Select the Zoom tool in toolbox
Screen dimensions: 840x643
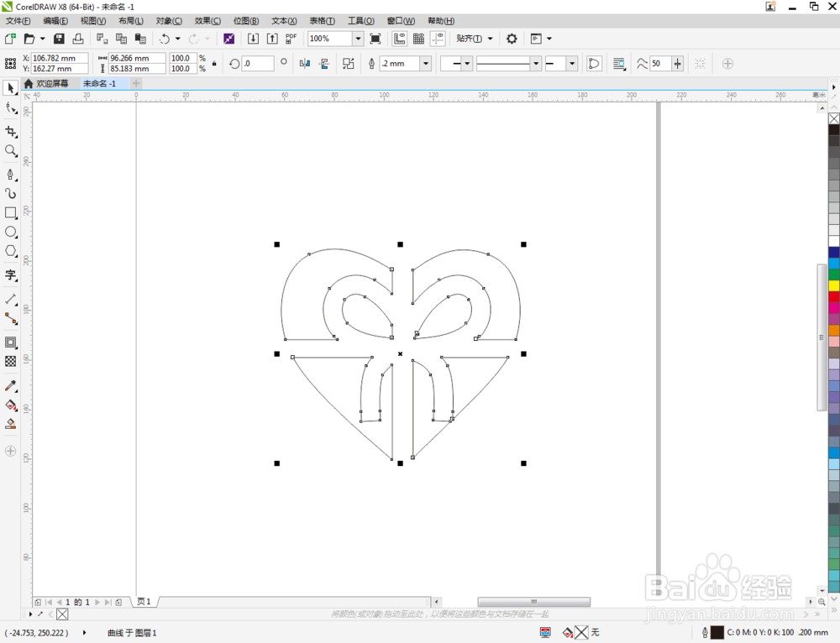tap(10, 150)
